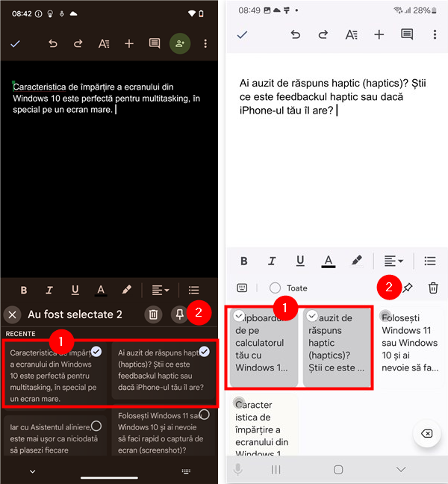
Task: Open text color in dark phone format bar
Action: tap(101, 290)
